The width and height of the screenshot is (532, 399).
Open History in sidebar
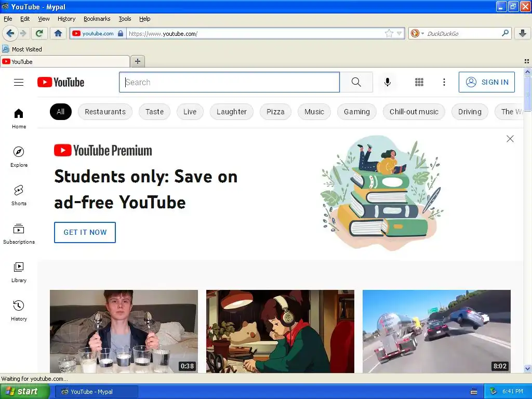(x=19, y=311)
